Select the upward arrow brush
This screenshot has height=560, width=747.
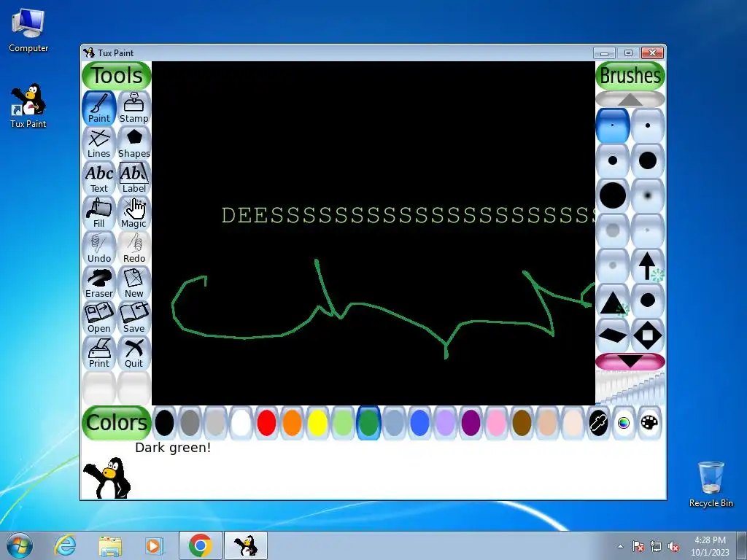(x=648, y=265)
